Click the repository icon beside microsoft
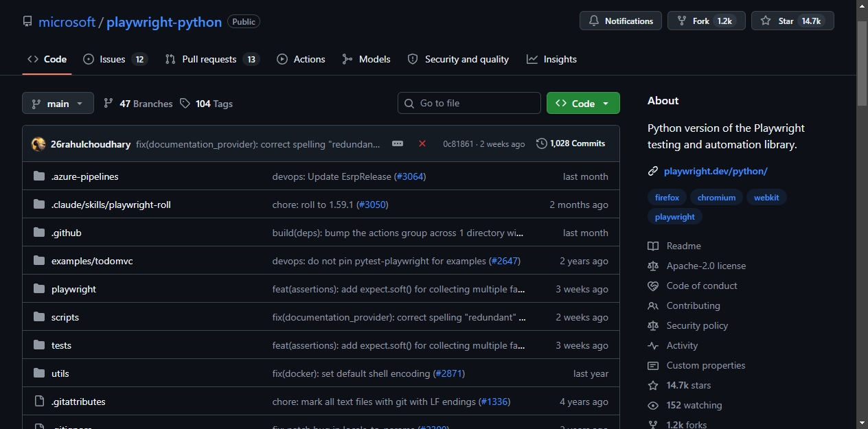This screenshot has height=429, width=868. (27, 22)
